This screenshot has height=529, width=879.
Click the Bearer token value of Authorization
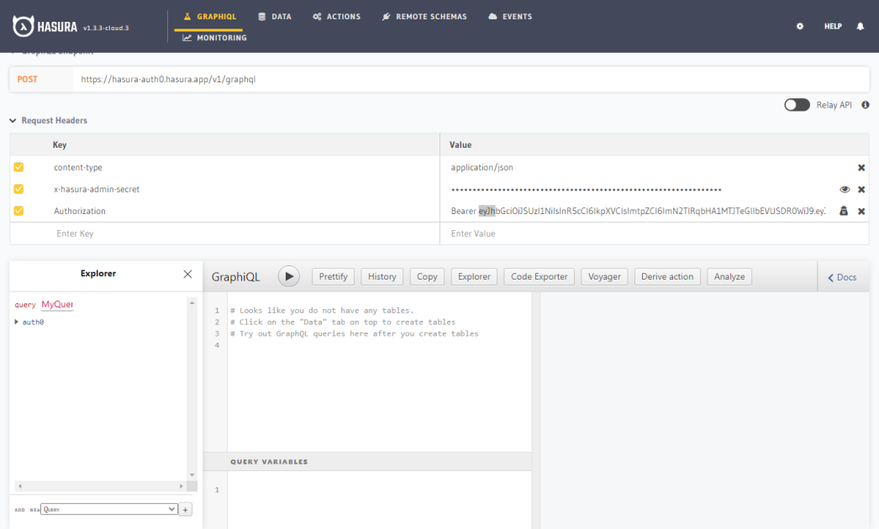pyautogui.click(x=638, y=211)
